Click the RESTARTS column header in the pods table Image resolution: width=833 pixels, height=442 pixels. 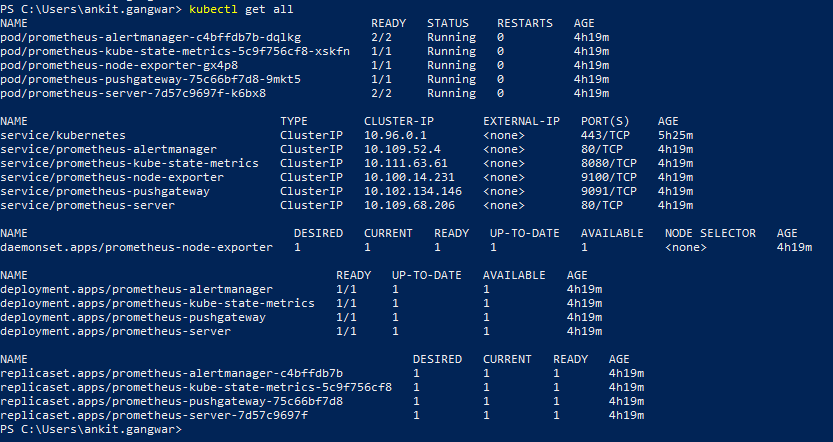pyautogui.click(x=525, y=23)
